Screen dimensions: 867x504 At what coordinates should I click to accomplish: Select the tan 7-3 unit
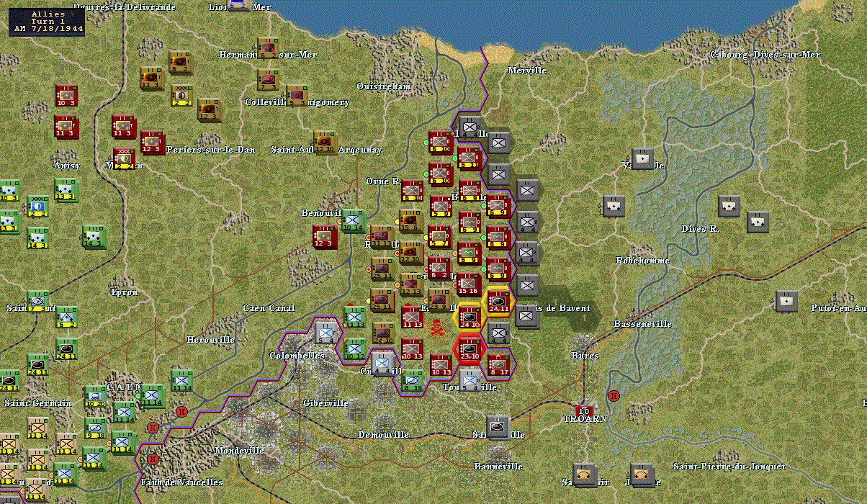click(x=268, y=79)
